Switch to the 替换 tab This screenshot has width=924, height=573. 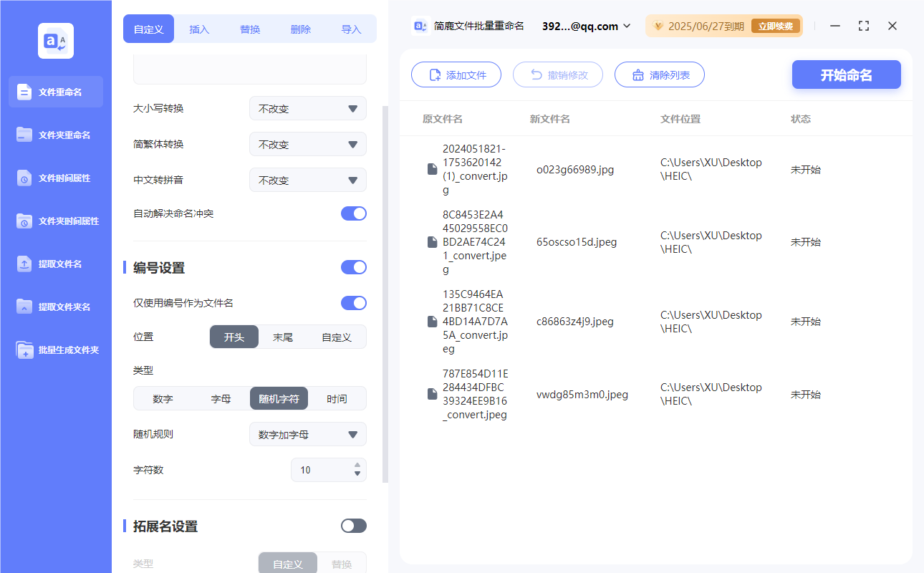(250, 29)
